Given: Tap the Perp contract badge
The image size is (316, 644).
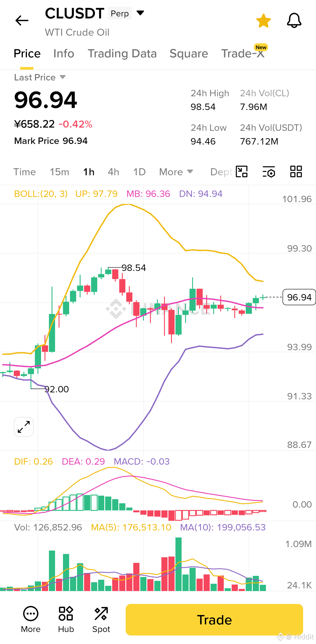Looking at the screenshot, I should (120, 13).
